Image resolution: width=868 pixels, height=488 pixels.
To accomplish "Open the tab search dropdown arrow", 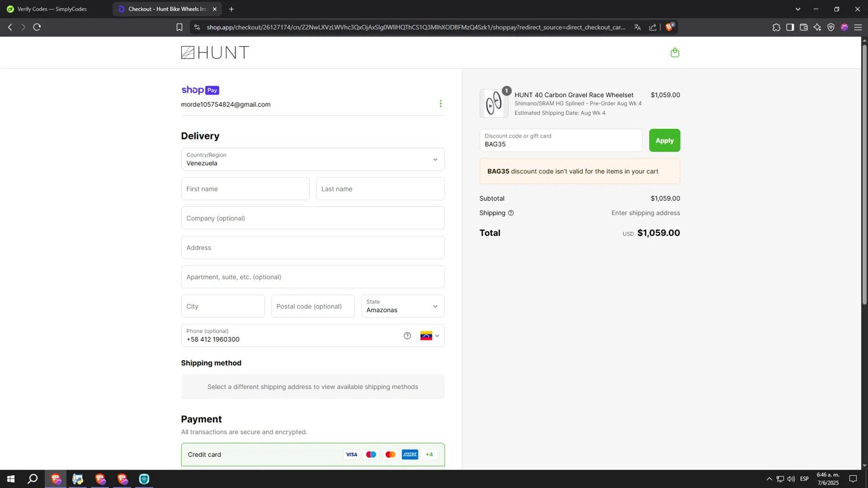I will 798,9.
